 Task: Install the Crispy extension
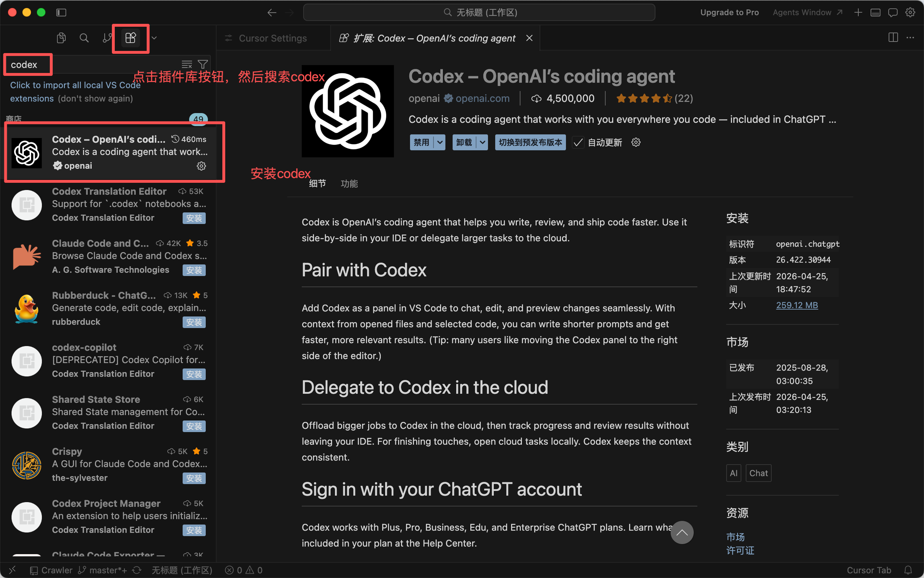pos(194,478)
